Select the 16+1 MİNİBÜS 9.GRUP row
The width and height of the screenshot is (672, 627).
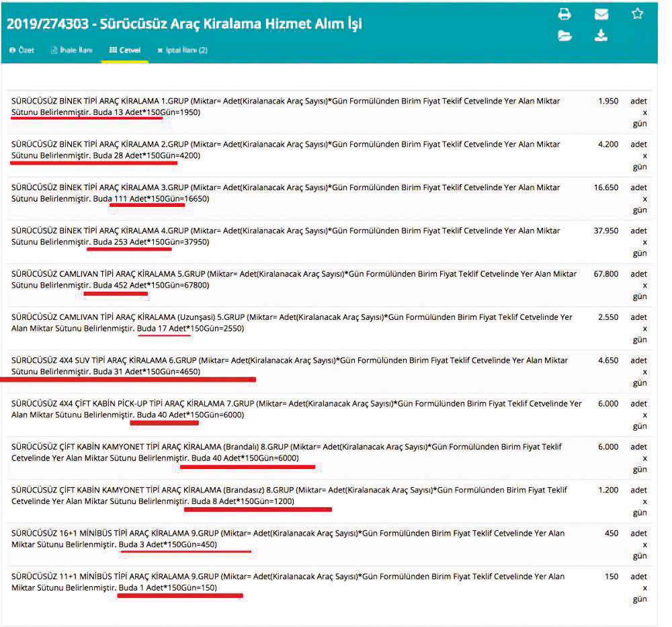click(288, 539)
